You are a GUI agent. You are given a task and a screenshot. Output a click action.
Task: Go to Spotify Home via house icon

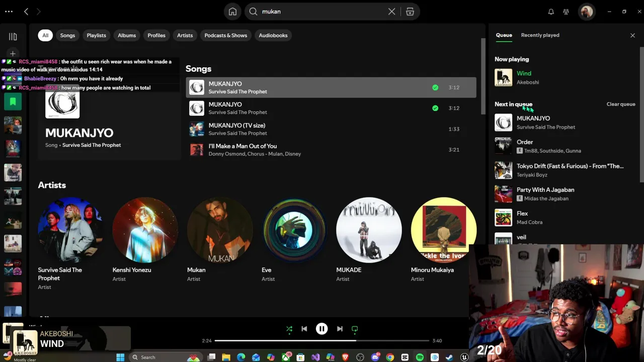point(232,12)
